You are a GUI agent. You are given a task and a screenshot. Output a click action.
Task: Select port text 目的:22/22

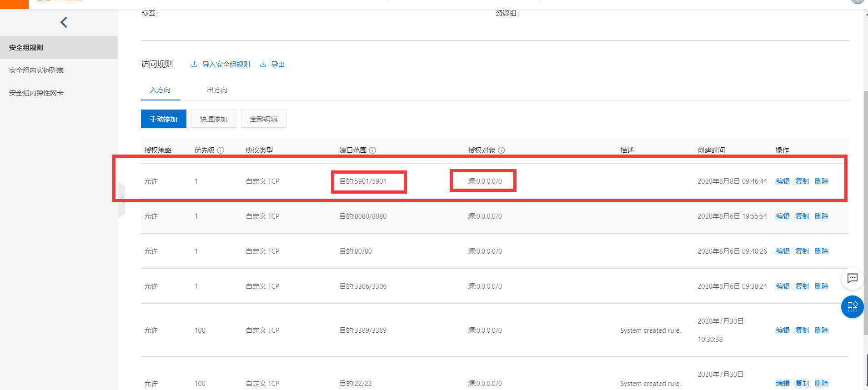click(x=356, y=384)
